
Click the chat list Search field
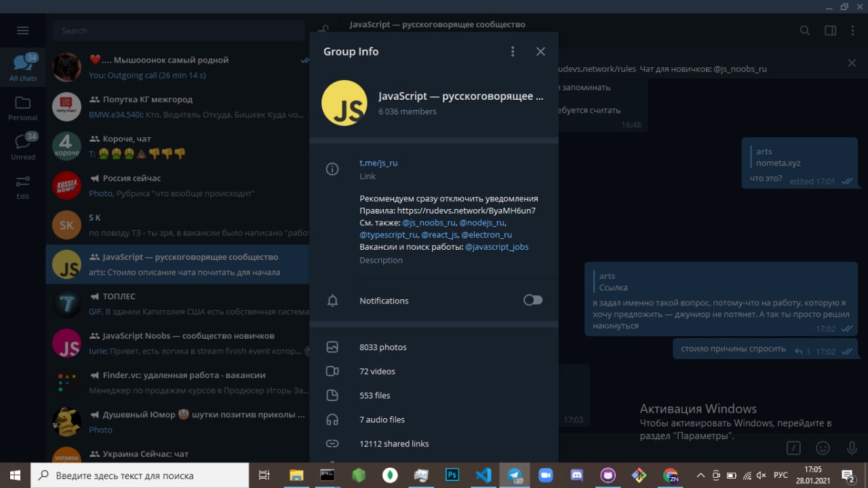179,31
